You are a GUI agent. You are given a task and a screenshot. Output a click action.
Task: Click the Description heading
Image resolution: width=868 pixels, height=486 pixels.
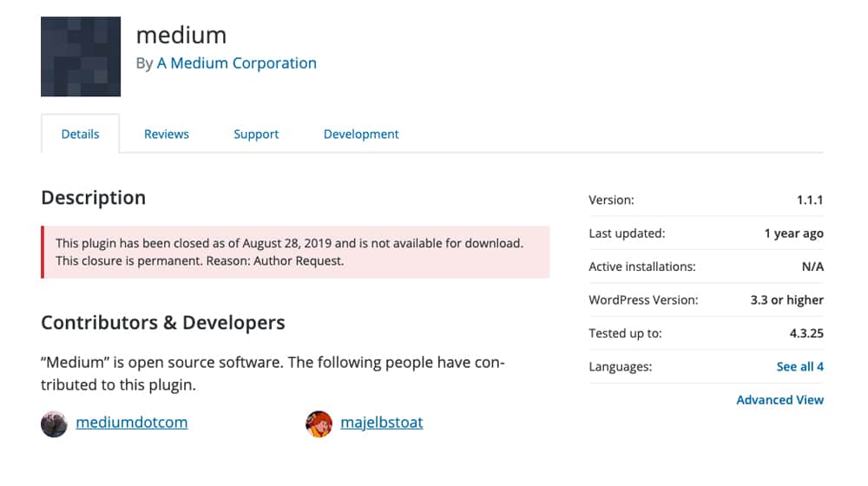coord(93,198)
